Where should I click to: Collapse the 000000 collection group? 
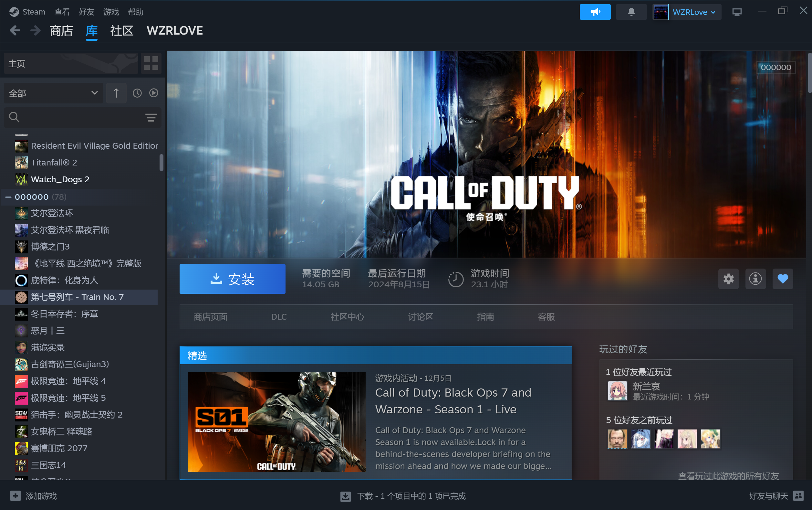coord(8,197)
